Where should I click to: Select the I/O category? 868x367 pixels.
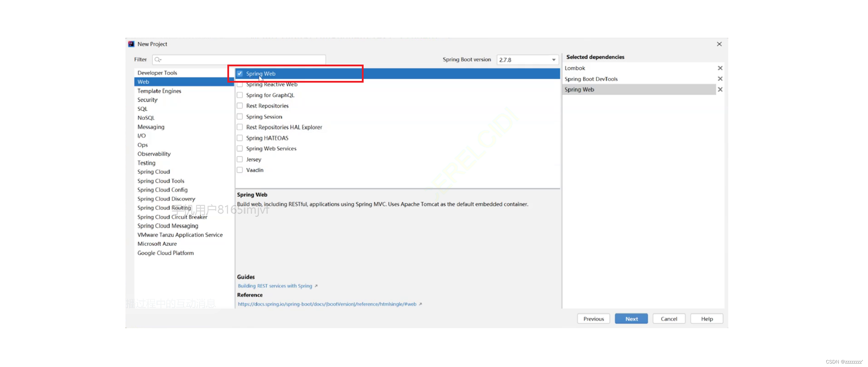click(184, 136)
